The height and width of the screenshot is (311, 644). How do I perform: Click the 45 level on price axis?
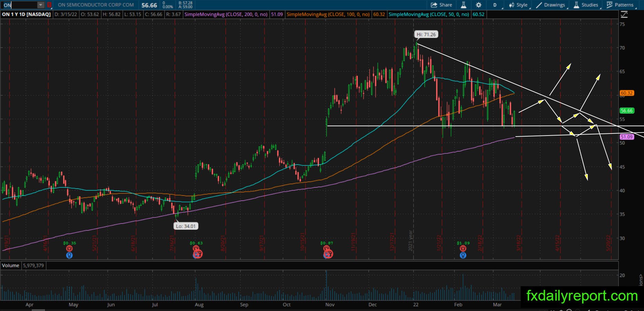click(x=622, y=167)
